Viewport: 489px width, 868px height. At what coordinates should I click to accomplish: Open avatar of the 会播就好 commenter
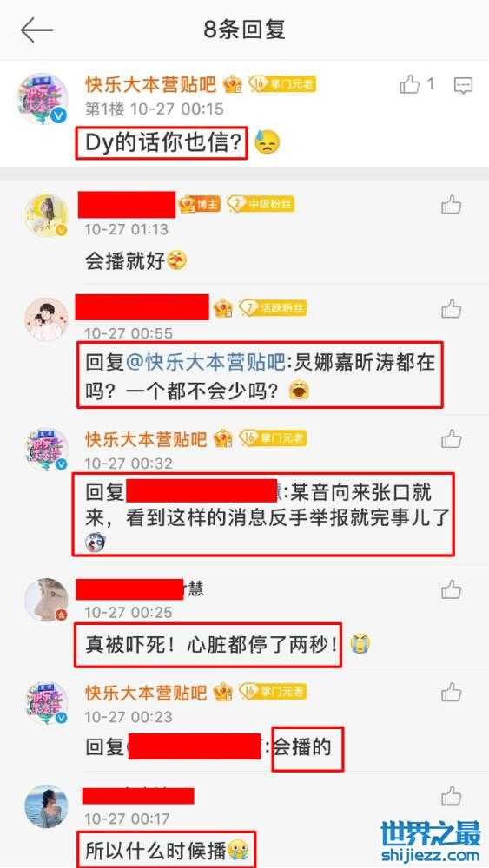[x=47, y=214]
